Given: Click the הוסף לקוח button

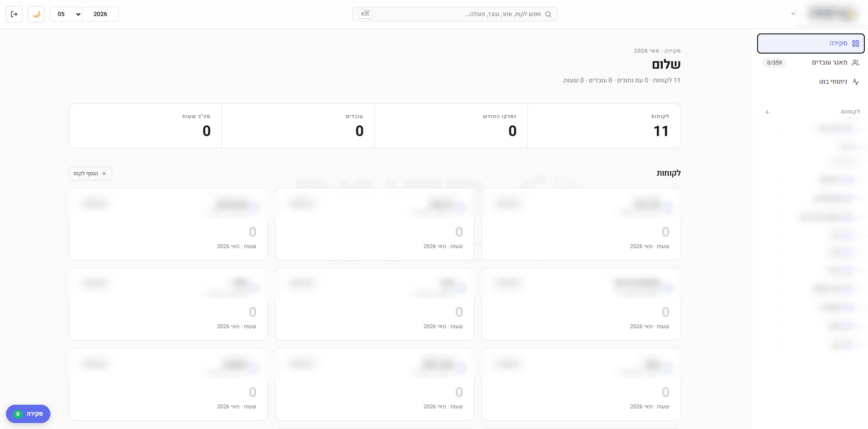Looking at the screenshot, I should [90, 174].
